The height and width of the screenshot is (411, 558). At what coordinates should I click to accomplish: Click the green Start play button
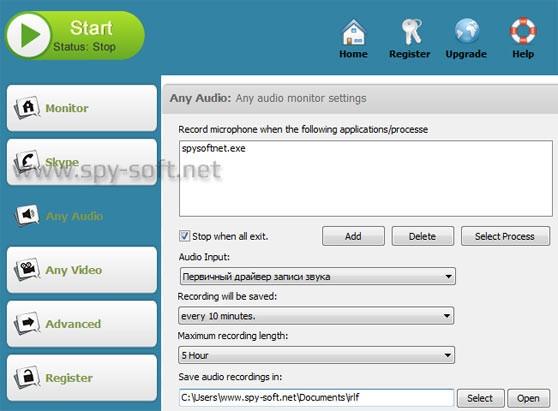point(28,35)
